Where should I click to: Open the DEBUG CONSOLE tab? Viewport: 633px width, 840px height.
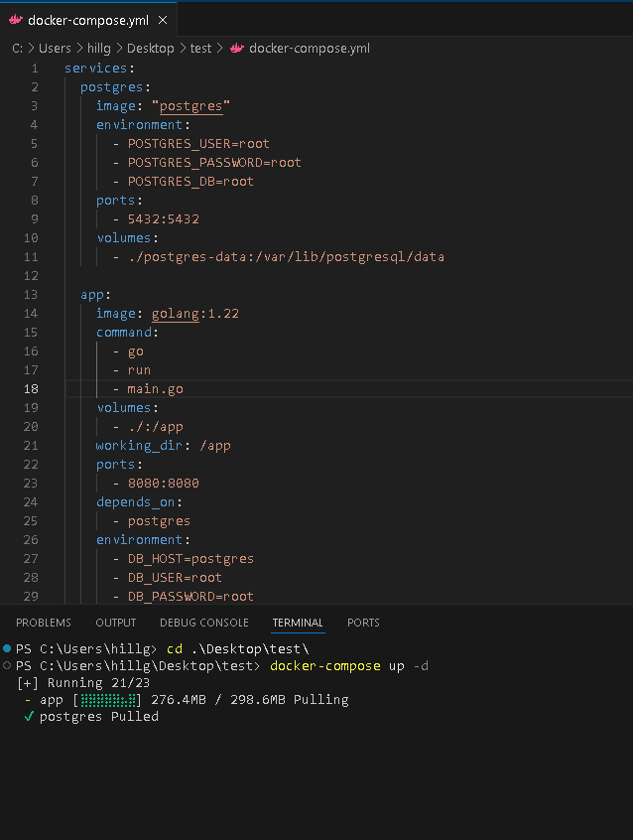[x=204, y=623]
